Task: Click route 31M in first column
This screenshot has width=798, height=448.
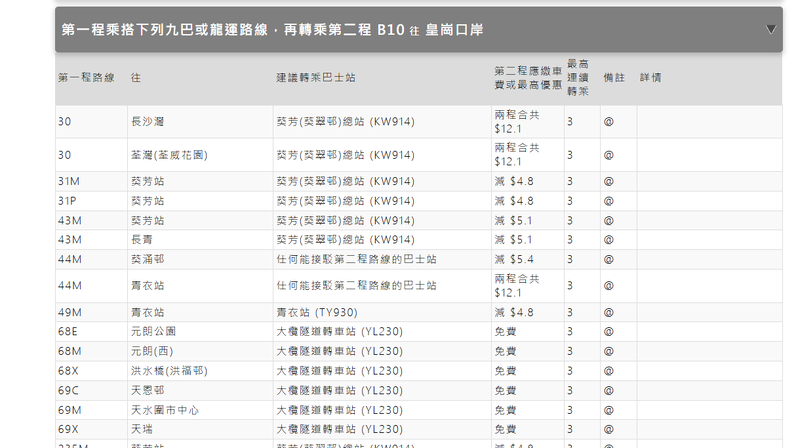Action: coord(69,181)
